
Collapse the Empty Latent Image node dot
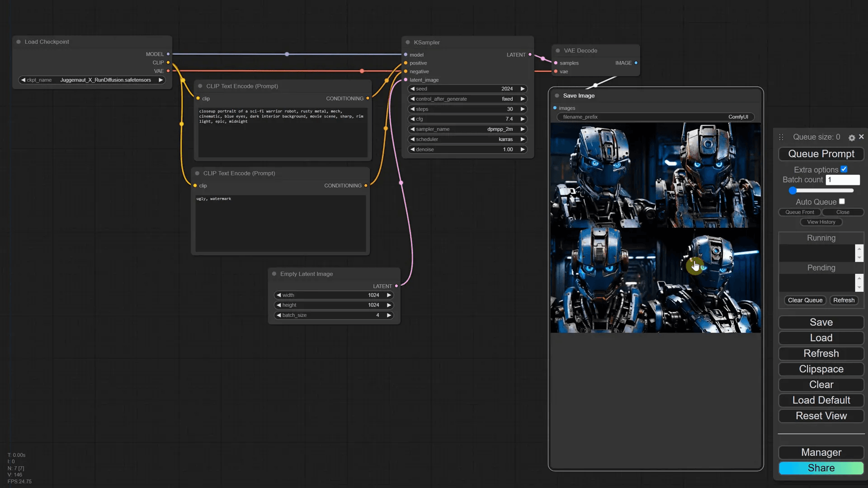tap(274, 274)
